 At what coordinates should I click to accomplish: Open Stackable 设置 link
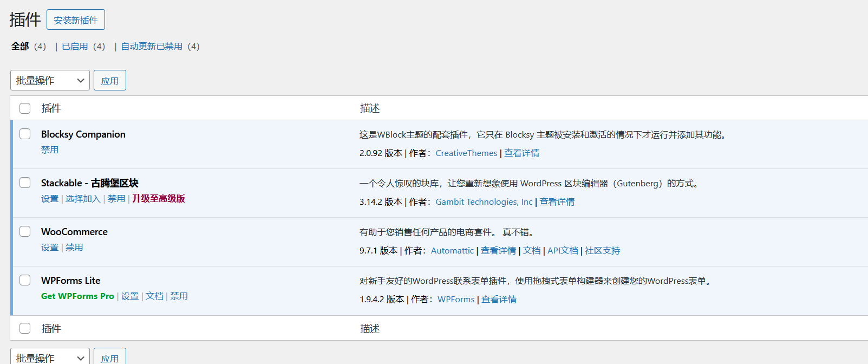pyautogui.click(x=50, y=199)
